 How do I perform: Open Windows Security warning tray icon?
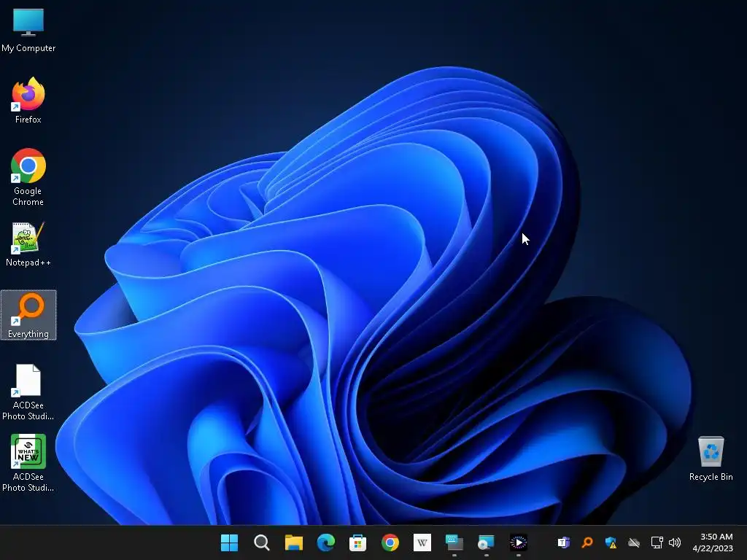pos(611,542)
